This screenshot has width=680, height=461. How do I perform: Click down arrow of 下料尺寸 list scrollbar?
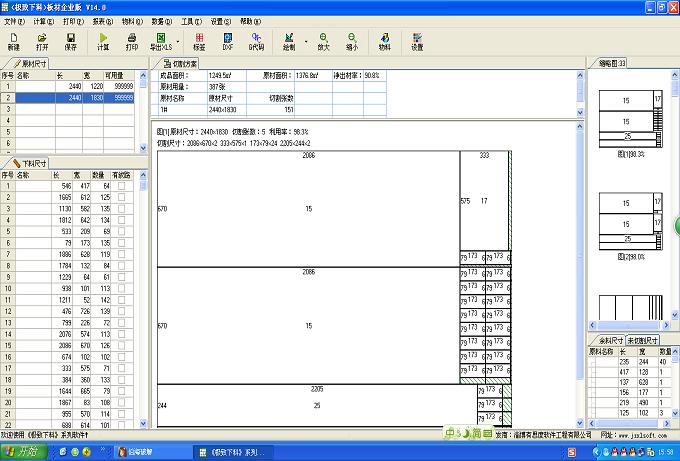[144, 423]
